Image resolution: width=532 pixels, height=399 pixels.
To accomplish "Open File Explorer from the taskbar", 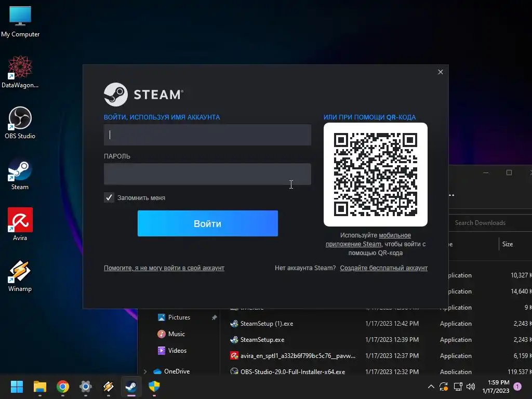I will click(39, 387).
